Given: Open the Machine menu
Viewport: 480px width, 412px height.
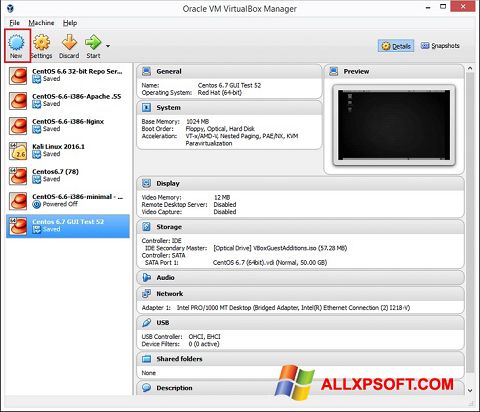Looking at the screenshot, I should 41,23.
